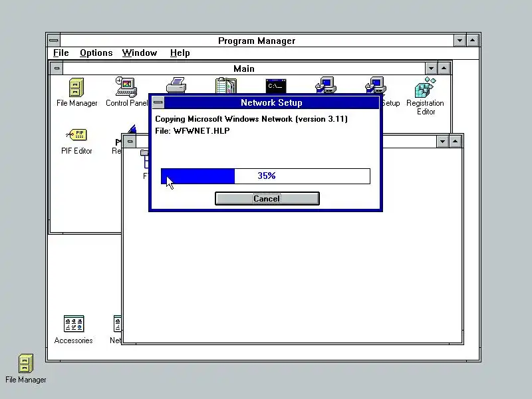Click the Accessories label

73,340
